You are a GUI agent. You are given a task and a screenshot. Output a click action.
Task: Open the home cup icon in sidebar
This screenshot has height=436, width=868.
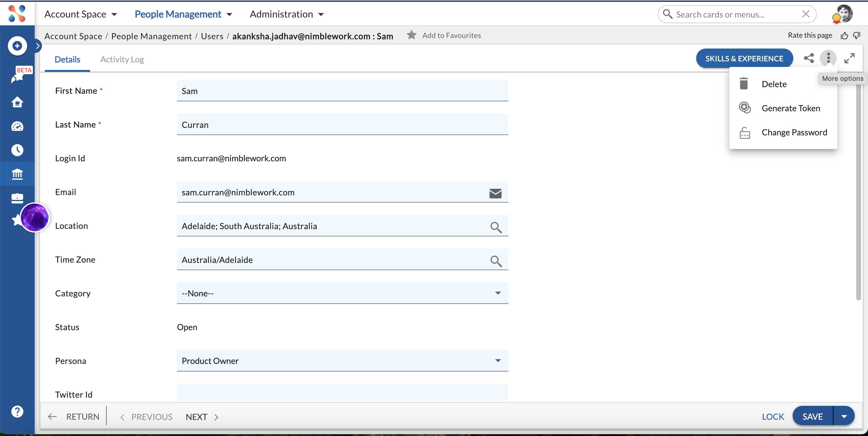point(17,102)
